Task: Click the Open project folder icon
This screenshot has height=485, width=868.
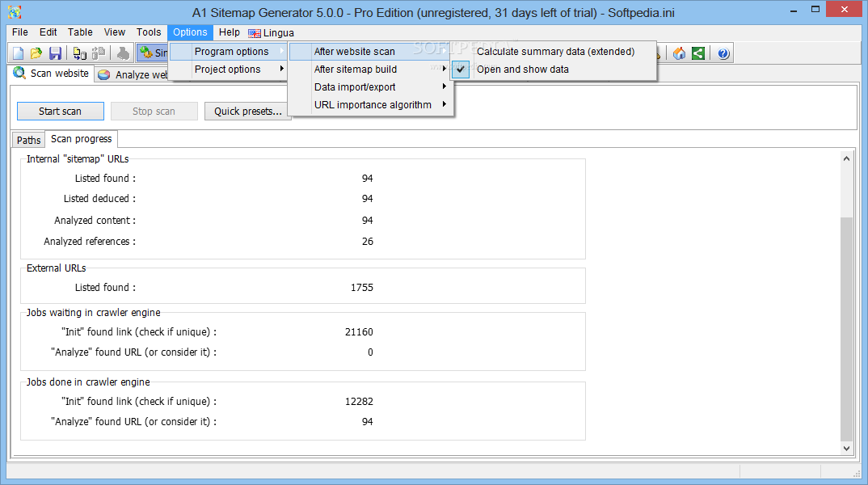Action: (x=36, y=53)
